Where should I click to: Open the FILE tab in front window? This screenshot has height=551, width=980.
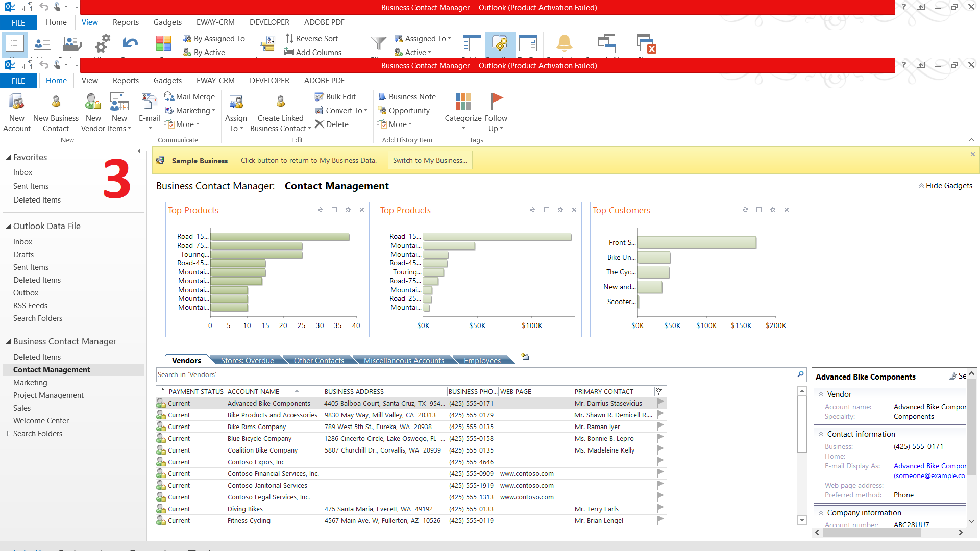click(18, 81)
